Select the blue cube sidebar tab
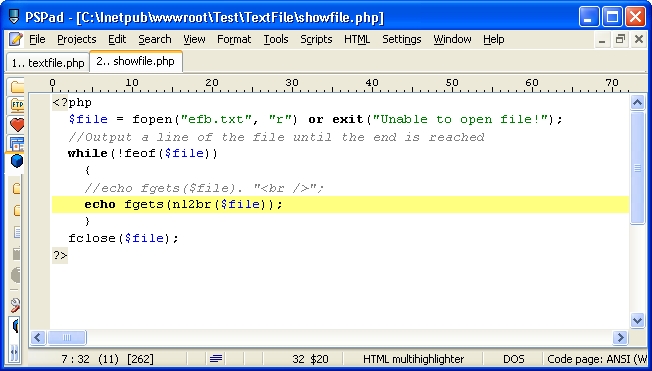Image resolution: width=652 pixels, height=371 pixels. click(17, 161)
